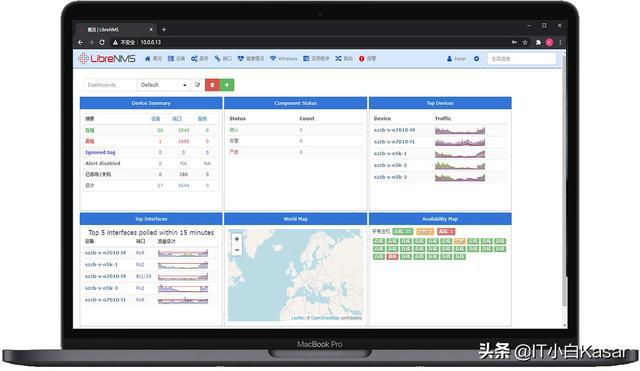Click the Device Summary widget header
Viewport: 640px width, 371px height.
pos(151,103)
